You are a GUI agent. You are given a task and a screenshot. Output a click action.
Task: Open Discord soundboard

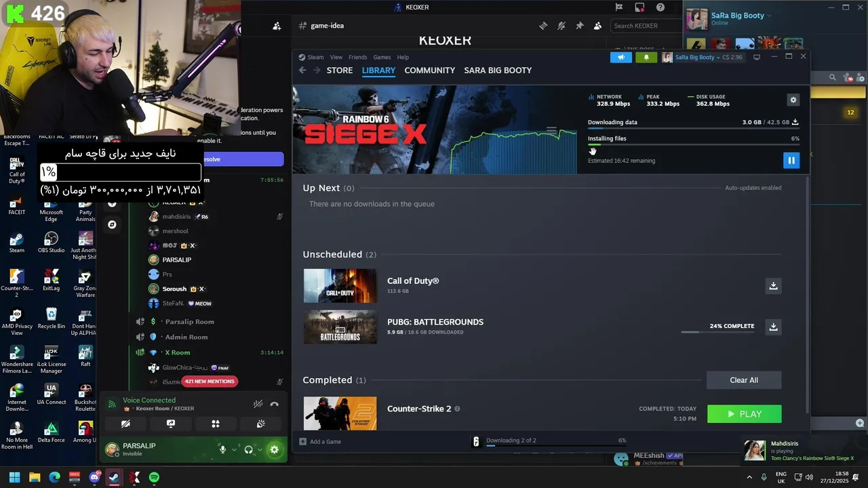(x=261, y=424)
